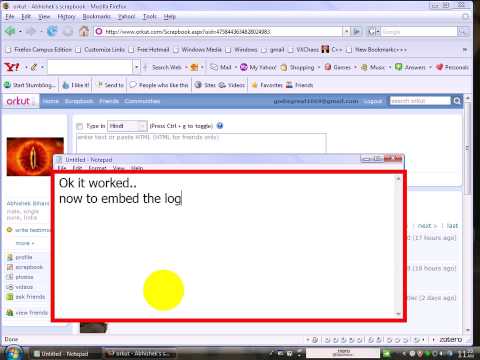Open the Hindi language dropdown
This screenshot has width=480, height=360.
[127, 126]
